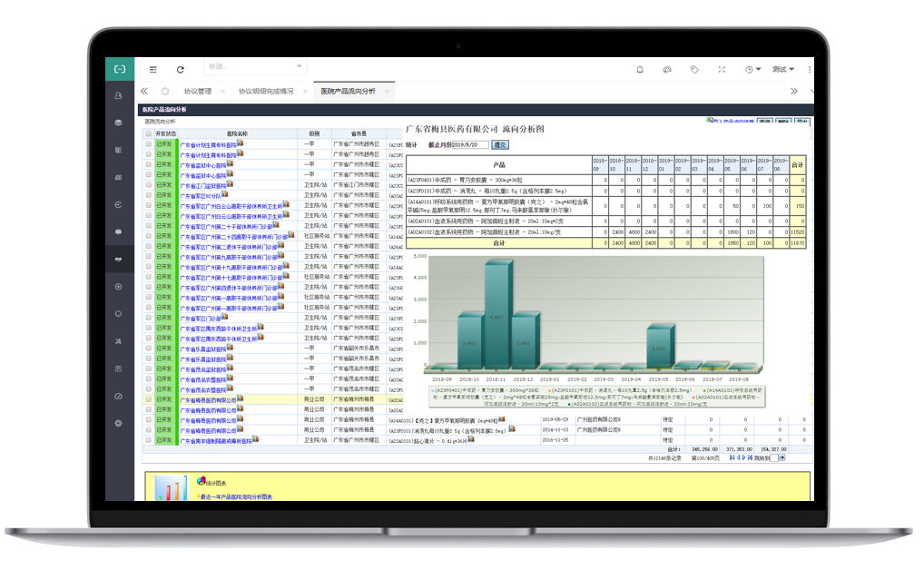Image resolution: width=924 pixels, height=570 pixels.
Task: Toggle the fullscreen icon
Action: tap(722, 70)
